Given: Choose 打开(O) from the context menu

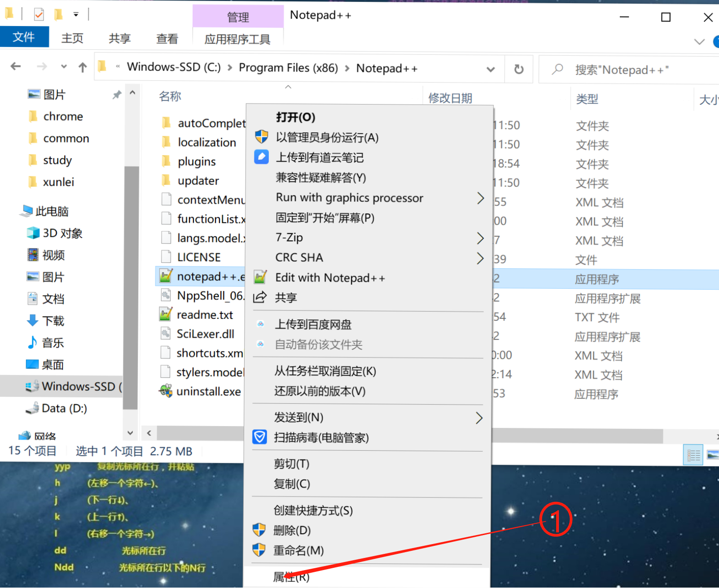Looking at the screenshot, I should point(295,117).
